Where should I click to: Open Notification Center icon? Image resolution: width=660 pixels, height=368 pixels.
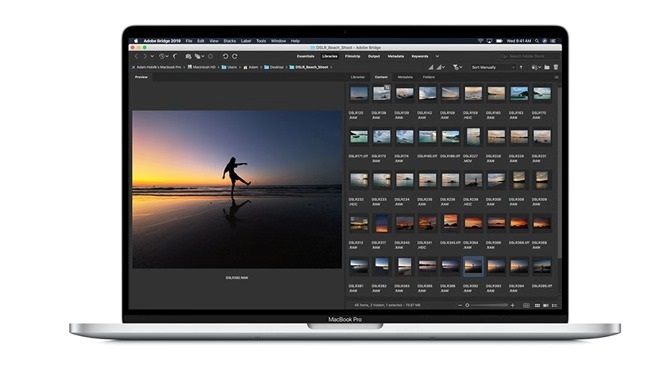[553, 41]
